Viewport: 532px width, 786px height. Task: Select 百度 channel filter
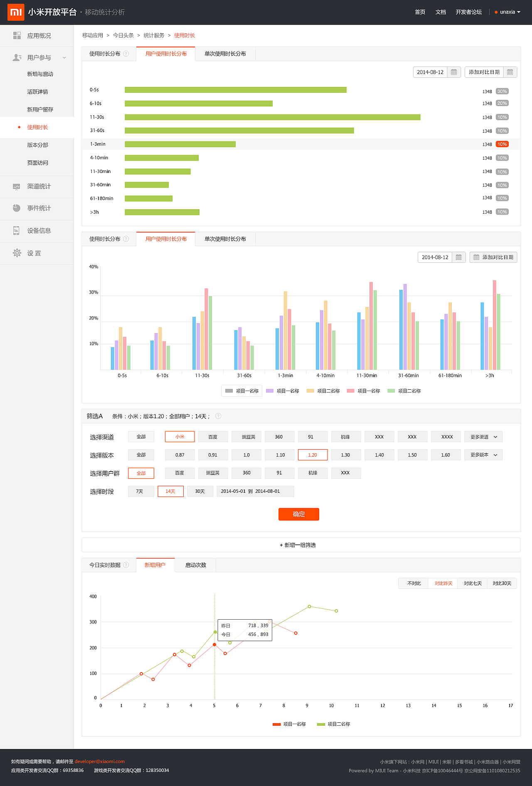(x=213, y=437)
